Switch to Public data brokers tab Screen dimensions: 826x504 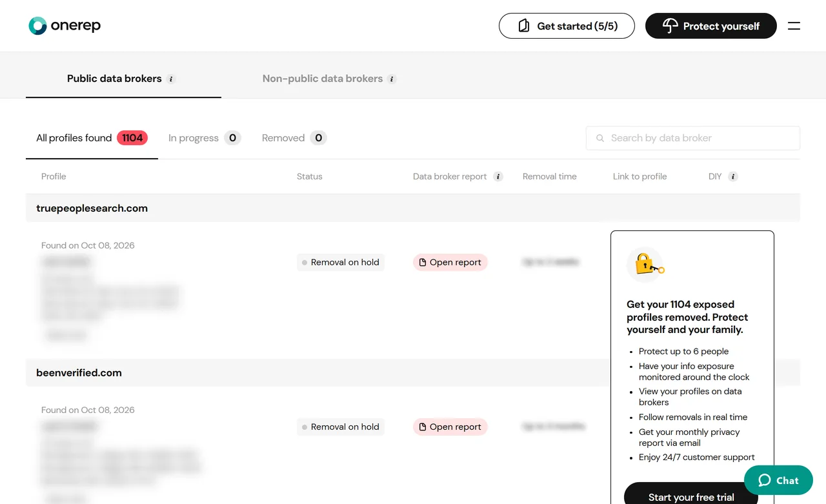[123, 79]
